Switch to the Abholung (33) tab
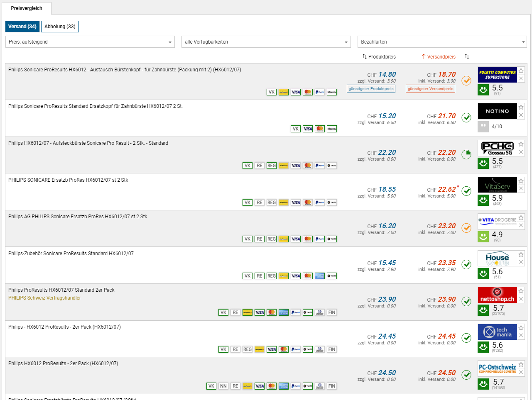 60,27
